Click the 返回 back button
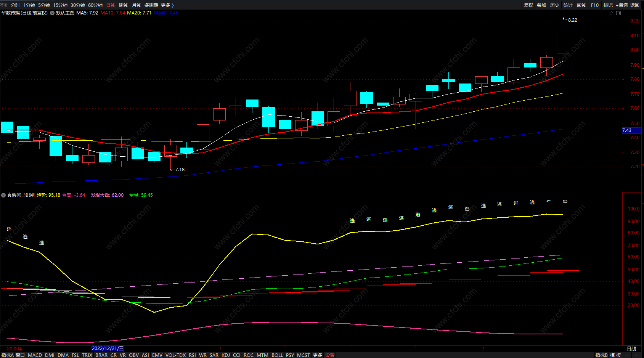This screenshot has height=358, width=644. pyautogui.click(x=635, y=5)
